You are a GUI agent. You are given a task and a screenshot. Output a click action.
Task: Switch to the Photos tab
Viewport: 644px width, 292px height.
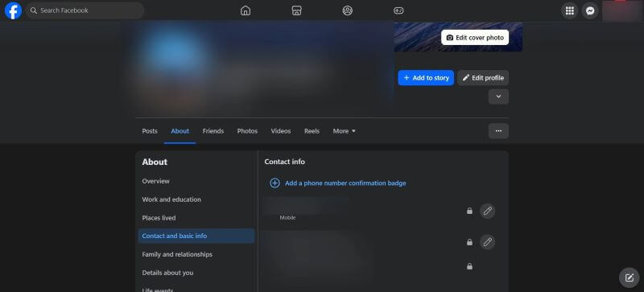click(247, 131)
